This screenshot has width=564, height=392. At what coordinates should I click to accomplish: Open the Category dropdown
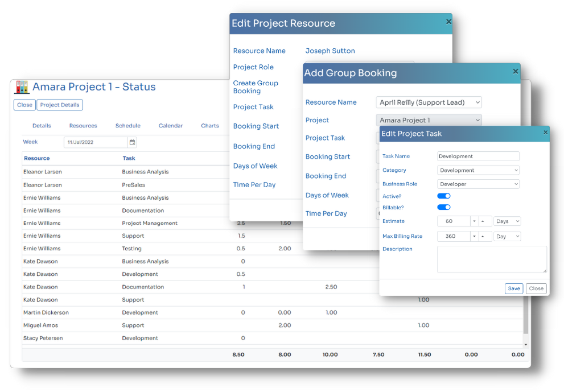click(x=478, y=170)
